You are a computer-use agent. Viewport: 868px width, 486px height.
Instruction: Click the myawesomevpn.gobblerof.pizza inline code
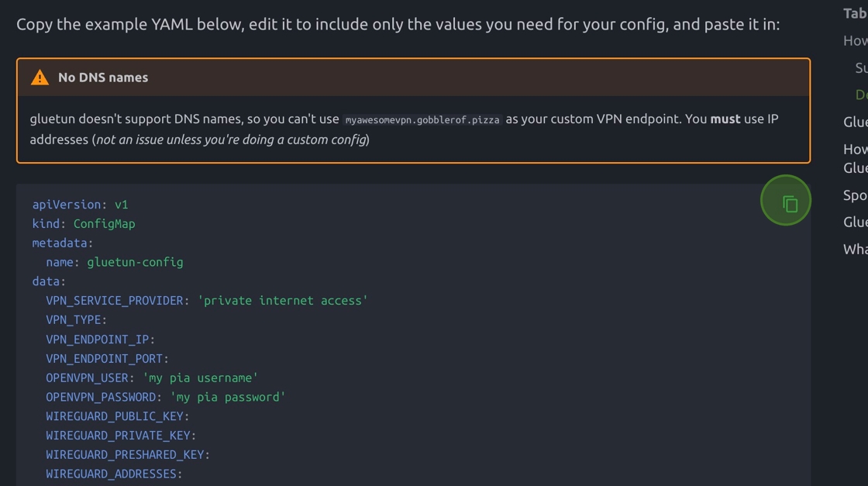(422, 119)
